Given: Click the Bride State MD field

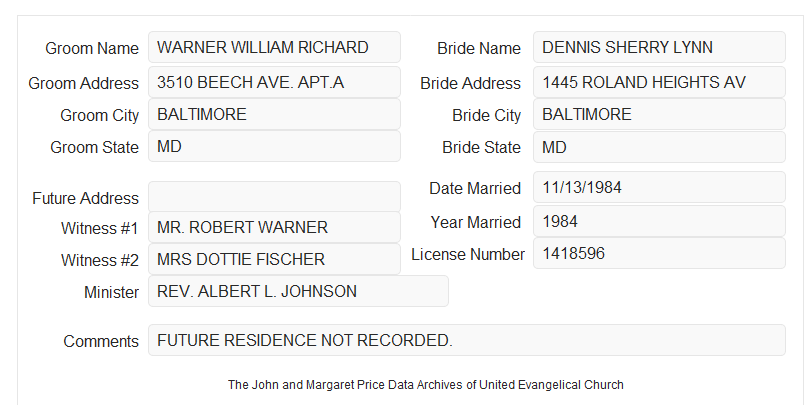Looking at the screenshot, I should 659,147.
